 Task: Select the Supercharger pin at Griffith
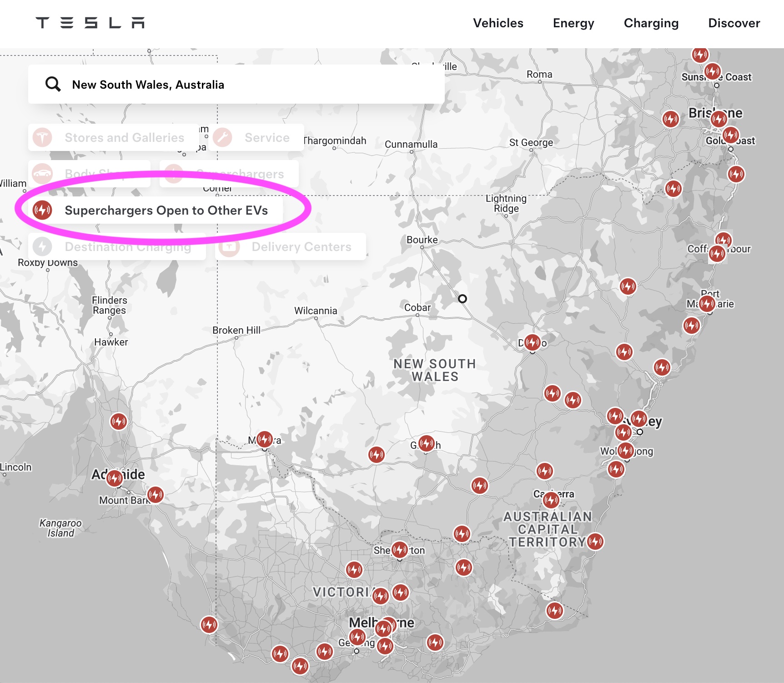[426, 443]
